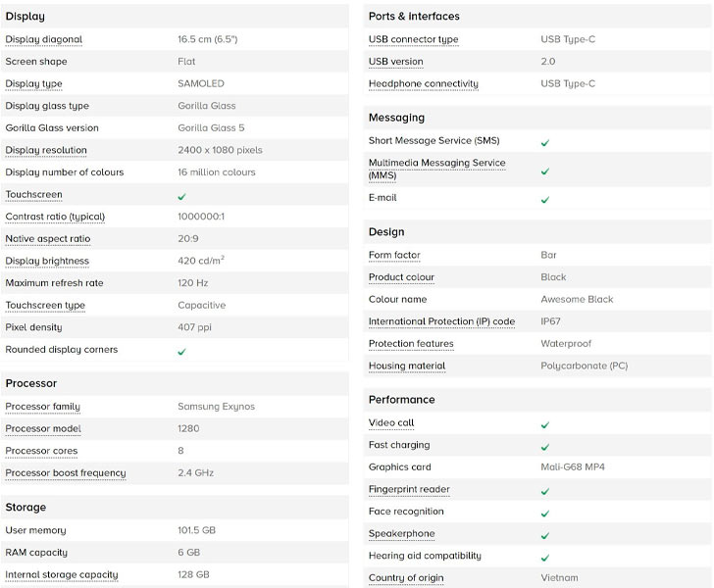Select the Performance section header
Screen dimensions: 714x588
[x=402, y=400]
